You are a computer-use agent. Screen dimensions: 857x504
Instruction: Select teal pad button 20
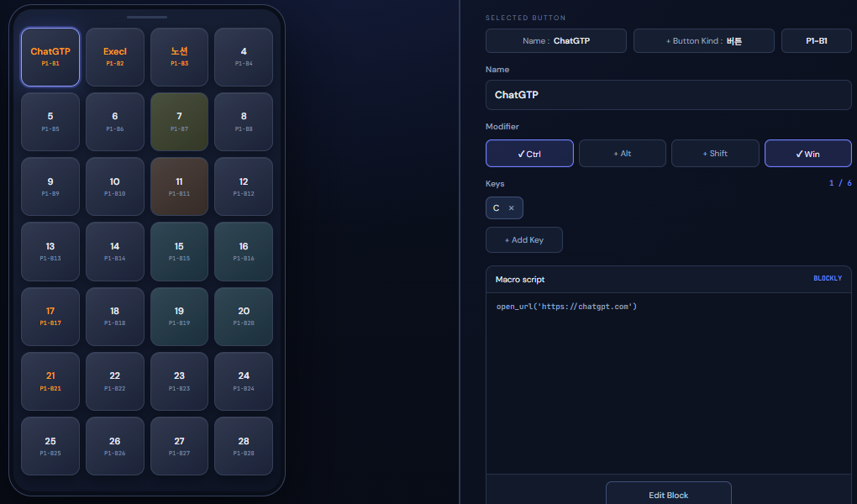click(244, 317)
